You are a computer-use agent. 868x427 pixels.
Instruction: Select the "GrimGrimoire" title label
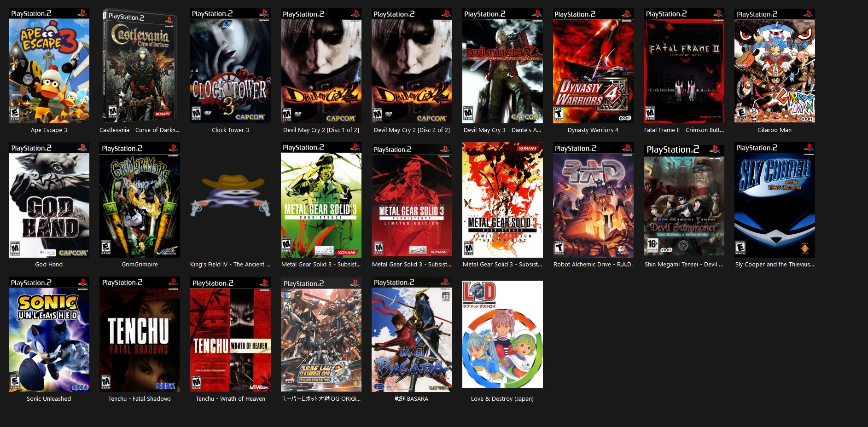click(140, 265)
